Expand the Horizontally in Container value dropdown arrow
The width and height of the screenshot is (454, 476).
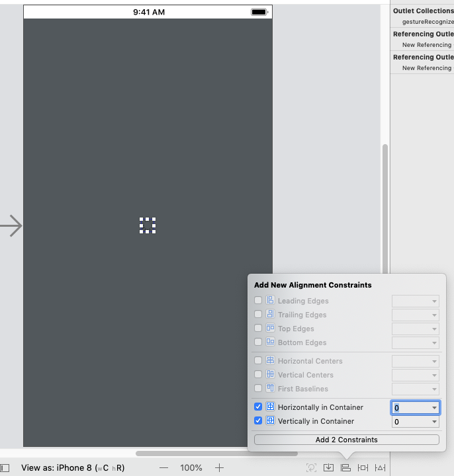click(434, 408)
